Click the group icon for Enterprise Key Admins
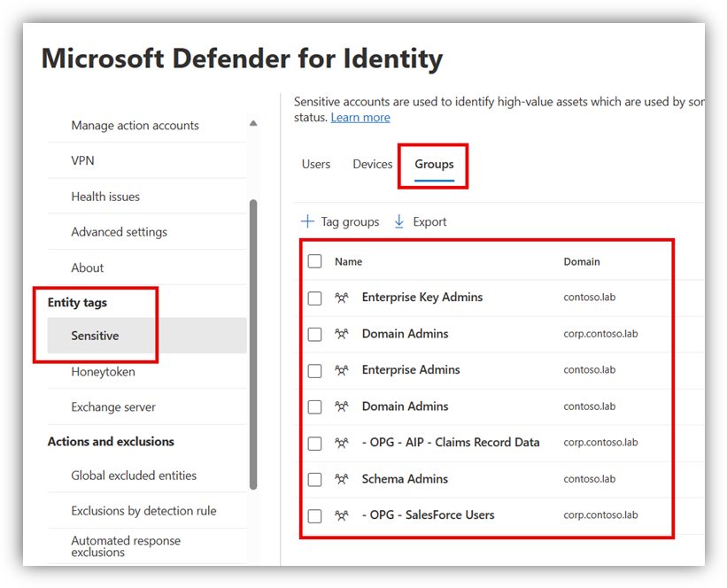This screenshot has width=727, height=588. [x=342, y=298]
